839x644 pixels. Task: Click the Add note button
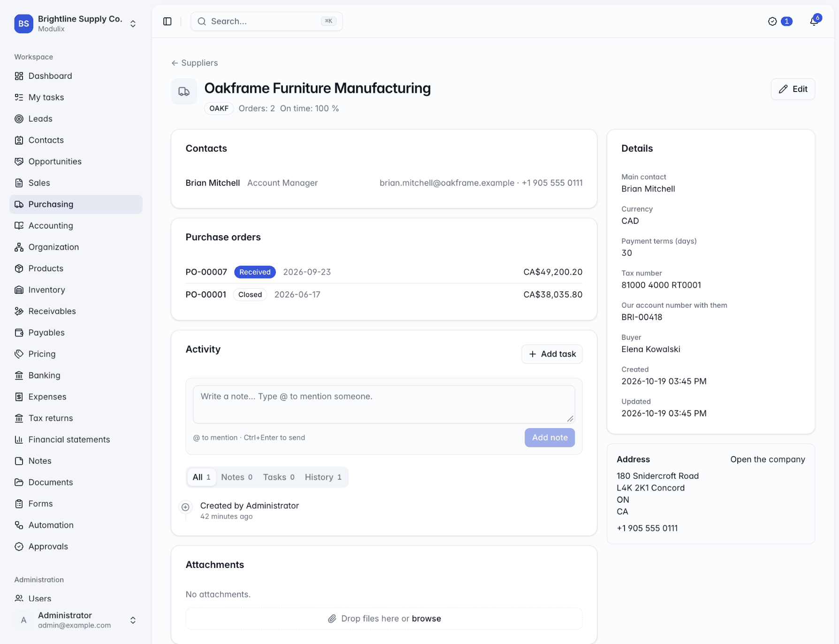pos(549,437)
